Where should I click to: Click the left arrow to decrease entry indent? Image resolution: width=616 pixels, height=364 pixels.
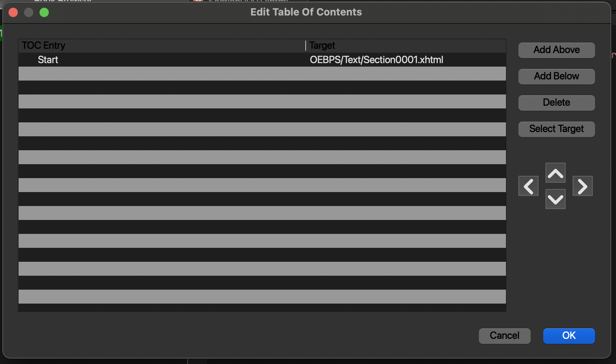(x=528, y=186)
